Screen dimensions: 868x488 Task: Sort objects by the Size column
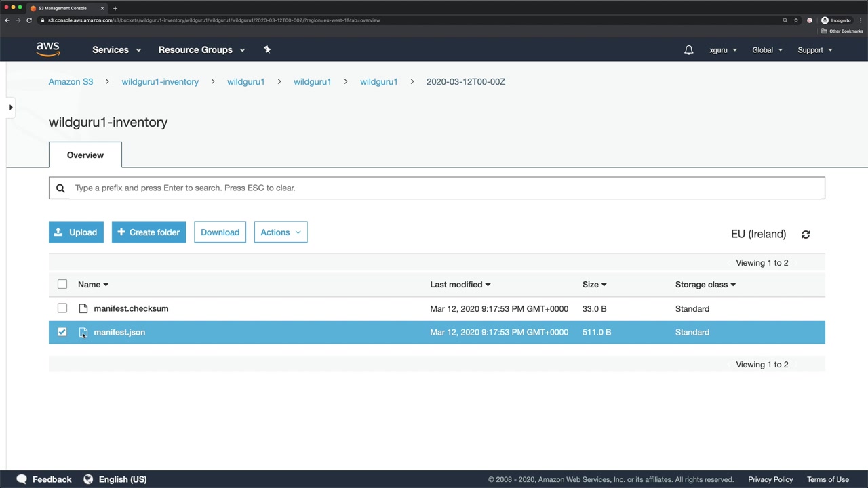[x=594, y=285]
